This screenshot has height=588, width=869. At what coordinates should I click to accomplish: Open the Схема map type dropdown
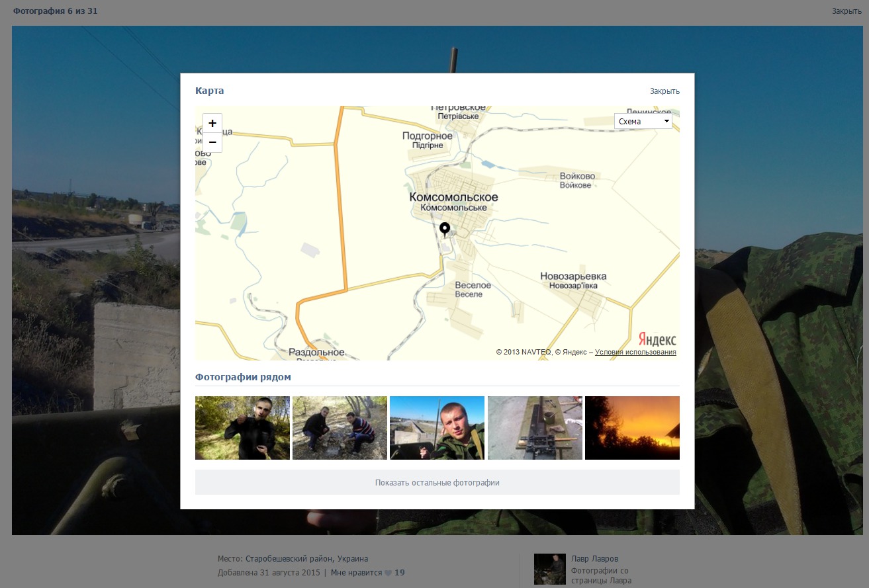tap(643, 122)
